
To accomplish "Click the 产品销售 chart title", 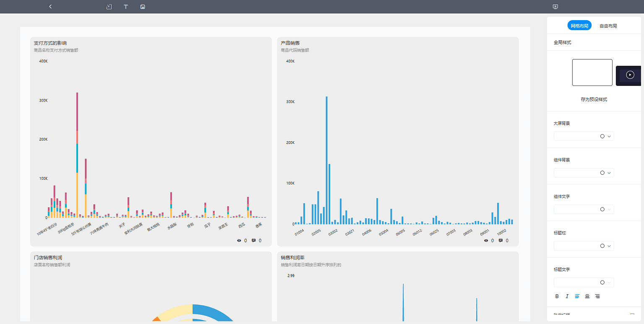I will [x=290, y=43].
